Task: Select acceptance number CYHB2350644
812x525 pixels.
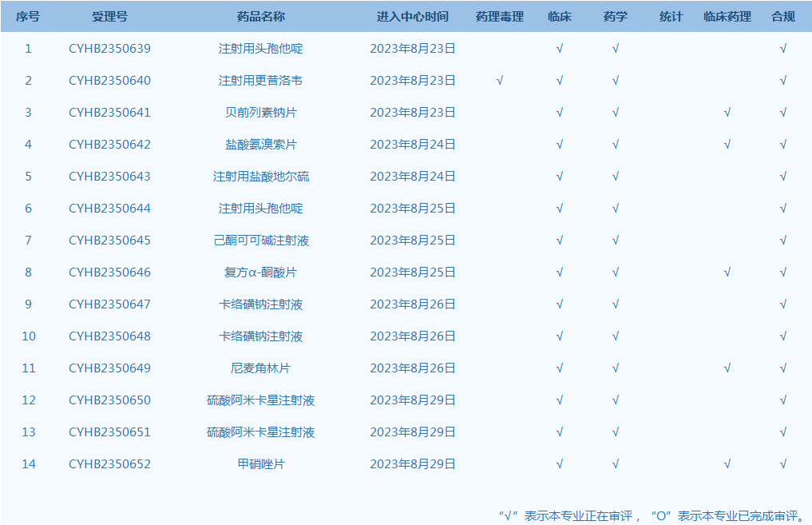Action: 110,209
